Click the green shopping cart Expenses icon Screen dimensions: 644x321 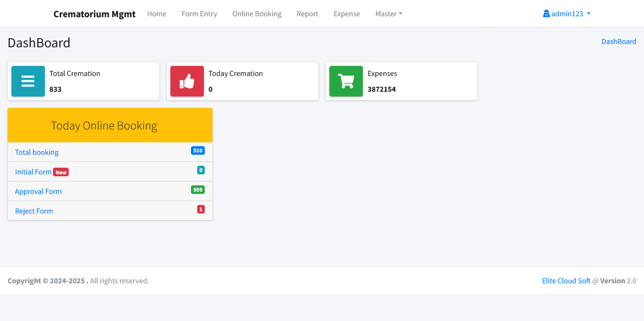346,81
